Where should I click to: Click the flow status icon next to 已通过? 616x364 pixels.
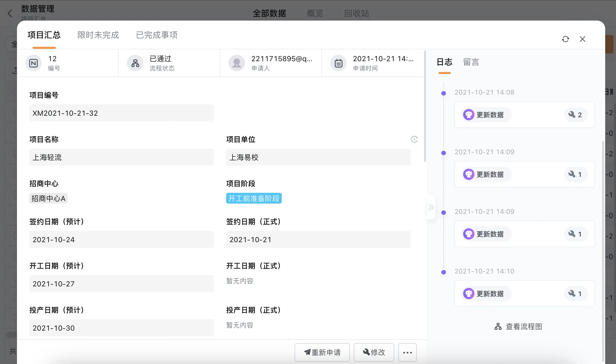click(135, 63)
